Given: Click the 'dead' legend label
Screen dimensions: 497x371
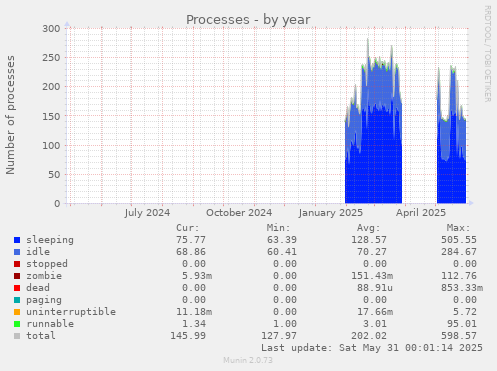Looking at the screenshot, I should (x=38, y=288).
